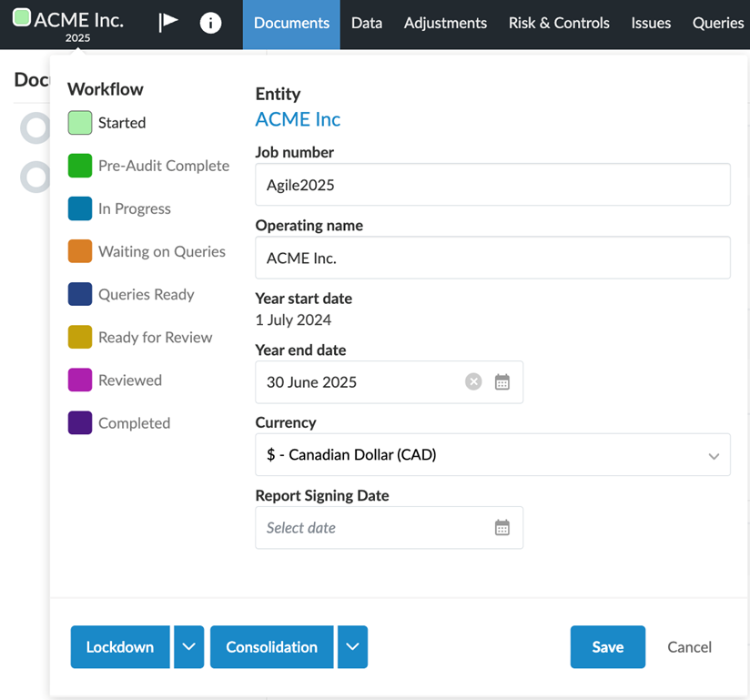Image resolution: width=750 pixels, height=700 pixels.
Task: Save the engagement details
Action: (607, 647)
